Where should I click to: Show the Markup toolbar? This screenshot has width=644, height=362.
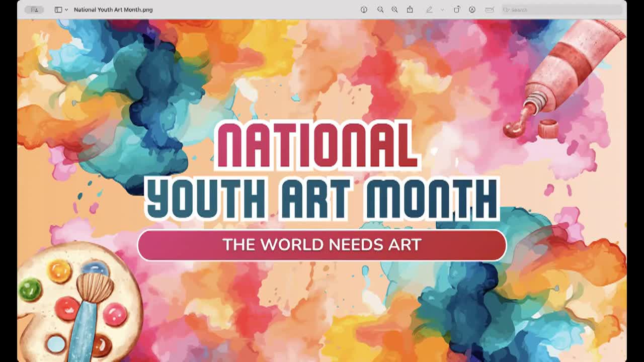point(472,10)
